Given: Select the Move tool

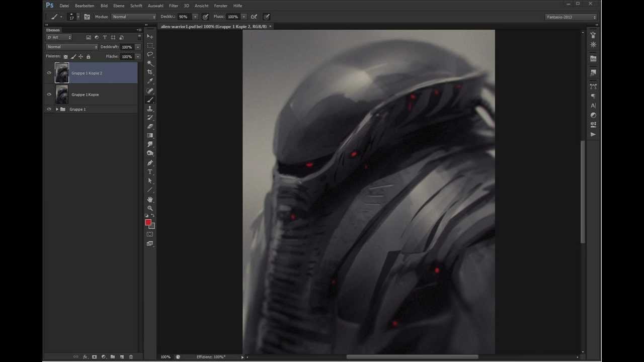Looking at the screenshot, I should point(150,37).
